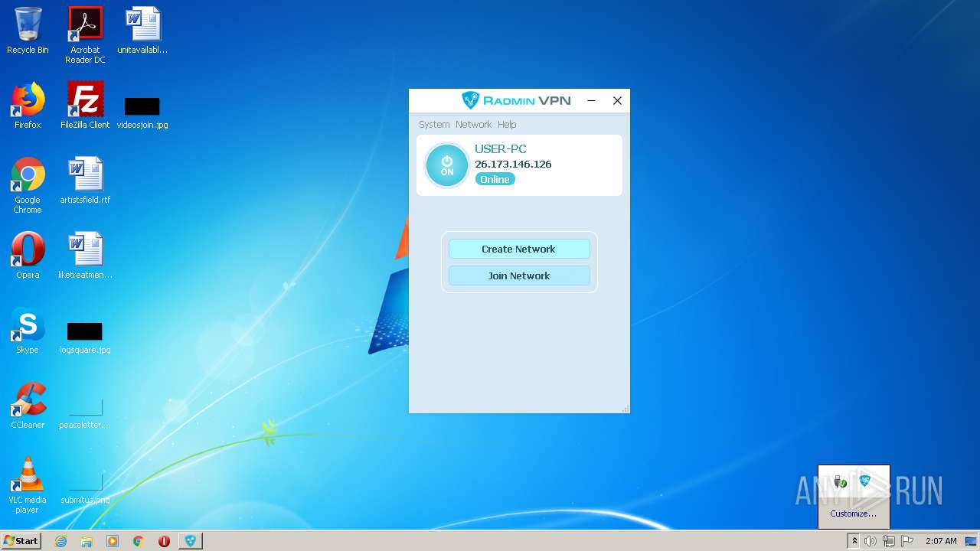Open the Firefox desktop shortcut
Screen dimensions: 980x551
click(x=28, y=106)
